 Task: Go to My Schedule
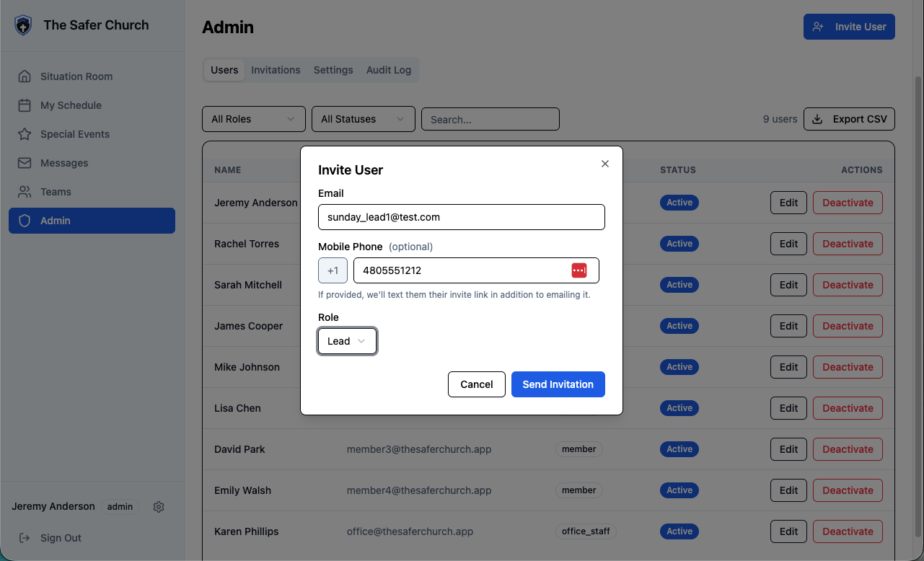[92, 105]
